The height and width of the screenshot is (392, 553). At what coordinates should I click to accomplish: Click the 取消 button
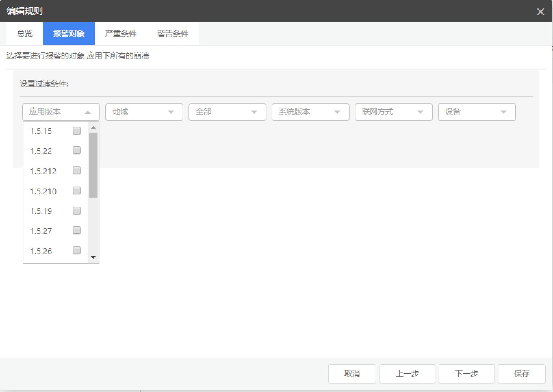point(352,374)
